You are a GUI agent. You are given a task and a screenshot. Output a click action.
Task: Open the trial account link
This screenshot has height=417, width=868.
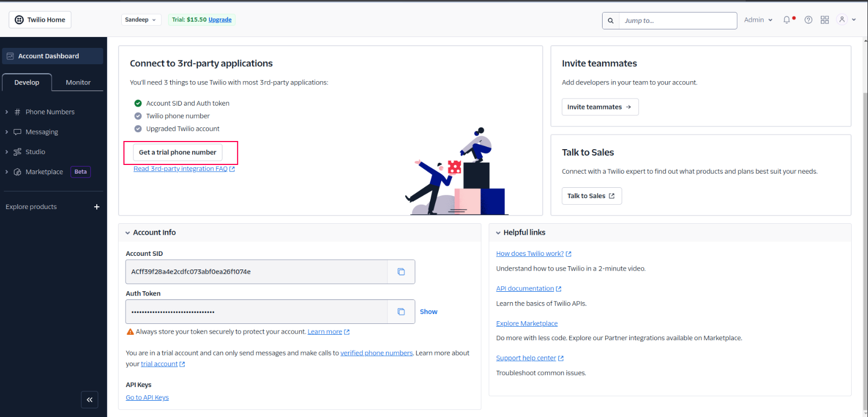[x=163, y=364]
